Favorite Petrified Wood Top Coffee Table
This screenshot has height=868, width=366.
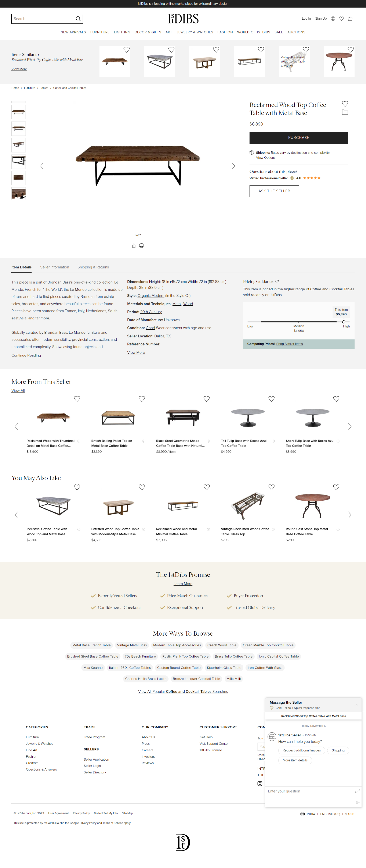click(x=142, y=487)
